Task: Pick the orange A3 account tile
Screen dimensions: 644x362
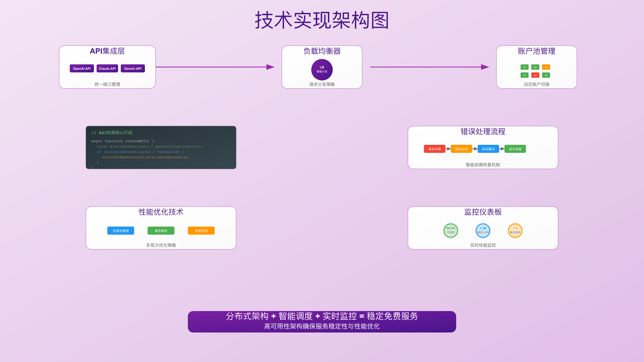Action: [x=546, y=67]
